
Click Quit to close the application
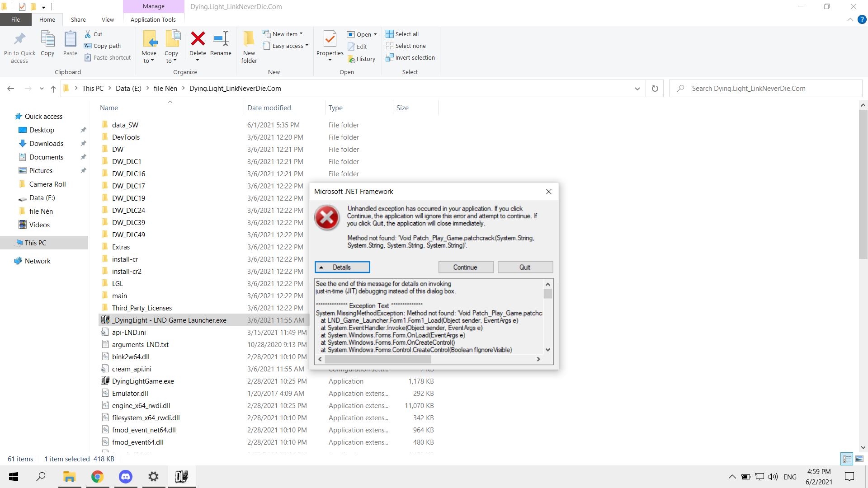[x=524, y=267]
